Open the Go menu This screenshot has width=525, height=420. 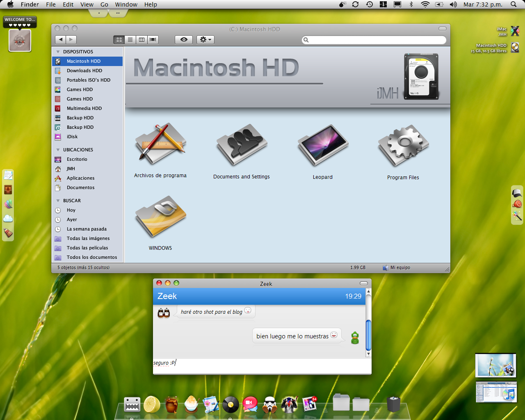click(104, 5)
